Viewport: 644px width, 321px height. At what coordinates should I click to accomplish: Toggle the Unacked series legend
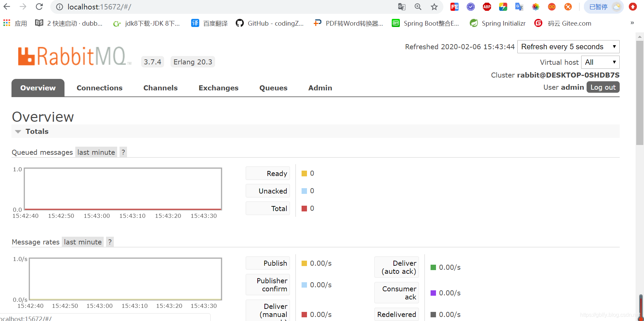(268, 191)
